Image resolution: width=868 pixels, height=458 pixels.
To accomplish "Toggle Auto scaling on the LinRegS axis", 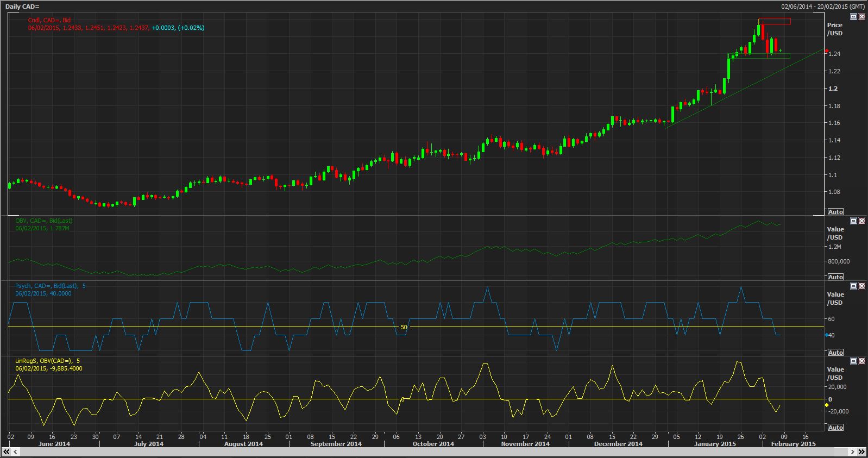I will coord(835,428).
